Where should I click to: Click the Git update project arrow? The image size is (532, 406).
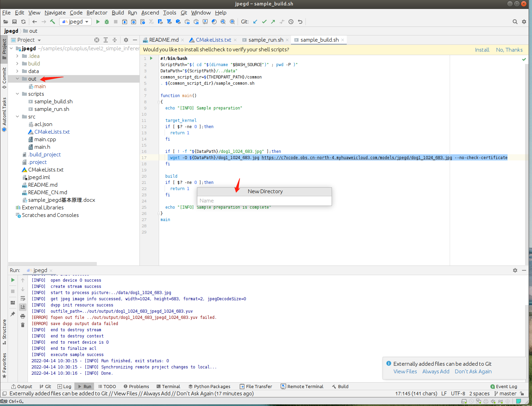(x=255, y=22)
